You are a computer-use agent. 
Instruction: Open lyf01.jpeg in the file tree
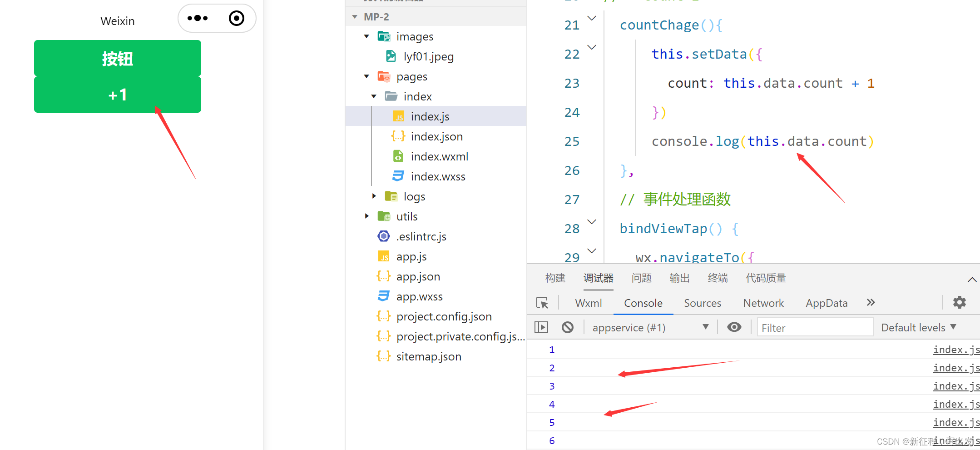tap(429, 56)
